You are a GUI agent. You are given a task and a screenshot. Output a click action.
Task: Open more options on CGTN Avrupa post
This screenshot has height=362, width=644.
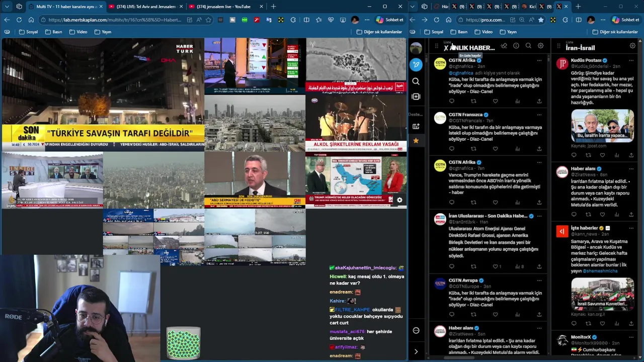pos(539,281)
